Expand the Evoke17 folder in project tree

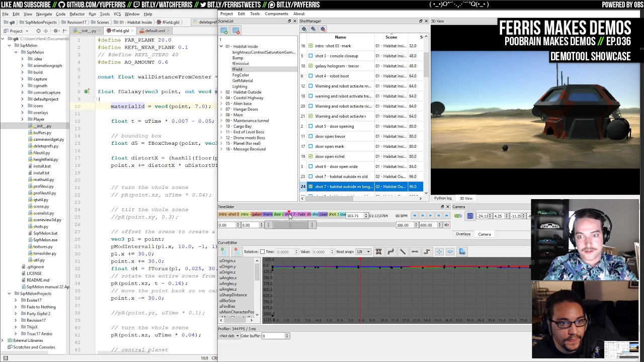click(16, 300)
